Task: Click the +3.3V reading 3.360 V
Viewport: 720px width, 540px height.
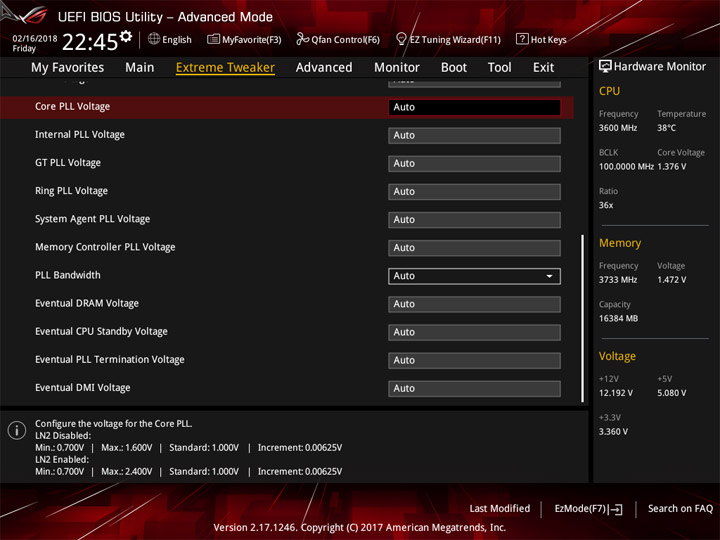Action: tap(613, 432)
